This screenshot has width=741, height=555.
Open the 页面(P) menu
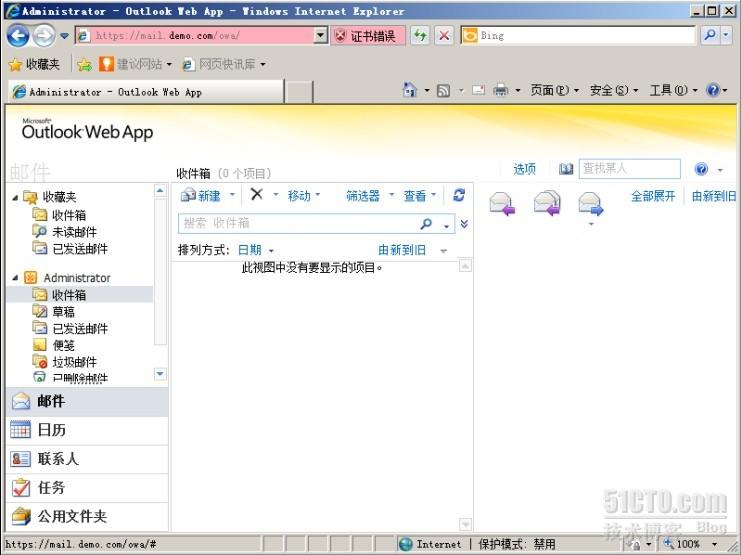[554, 90]
